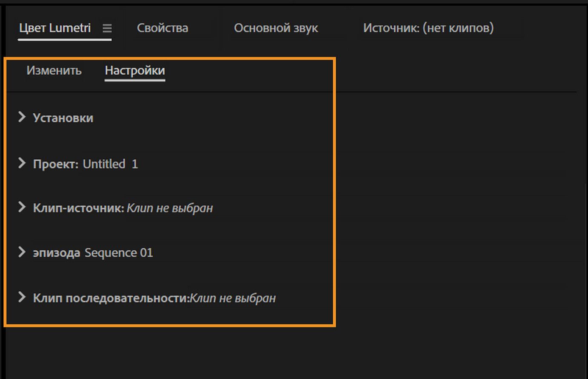Activate the Цвет Lumetri panel tab
Screen dimensions: 588x379
(x=55, y=29)
